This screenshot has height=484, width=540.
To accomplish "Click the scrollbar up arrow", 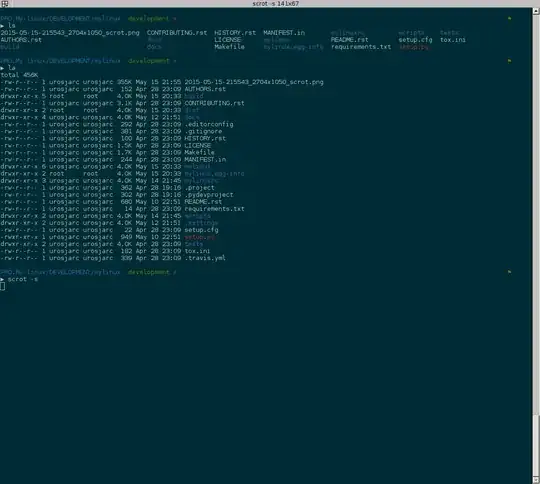I will click(x=536, y=11).
